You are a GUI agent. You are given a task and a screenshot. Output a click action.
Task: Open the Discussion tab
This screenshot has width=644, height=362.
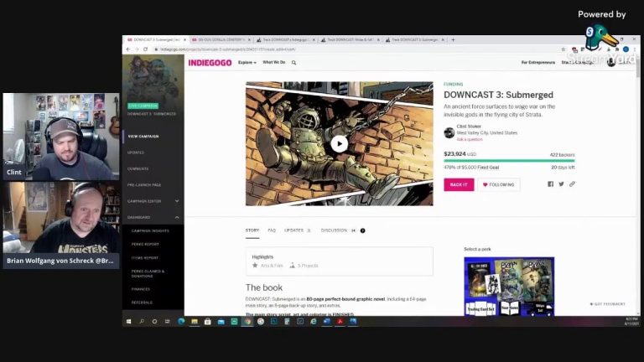tap(333, 230)
